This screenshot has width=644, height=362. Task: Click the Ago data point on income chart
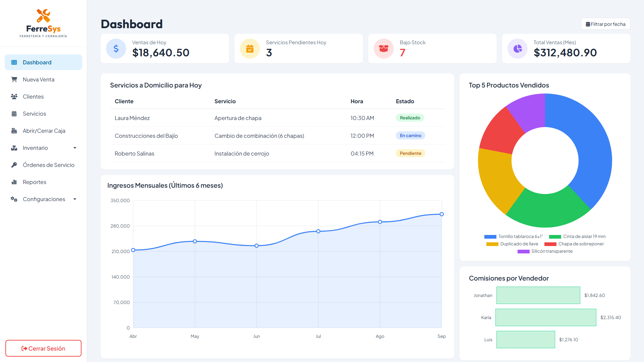point(380,222)
